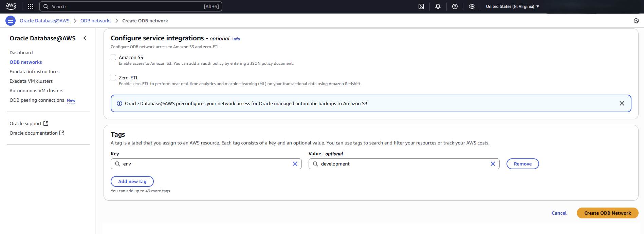Go to Exadata infrastructures in sidebar
The image size is (644, 234).
(34, 72)
